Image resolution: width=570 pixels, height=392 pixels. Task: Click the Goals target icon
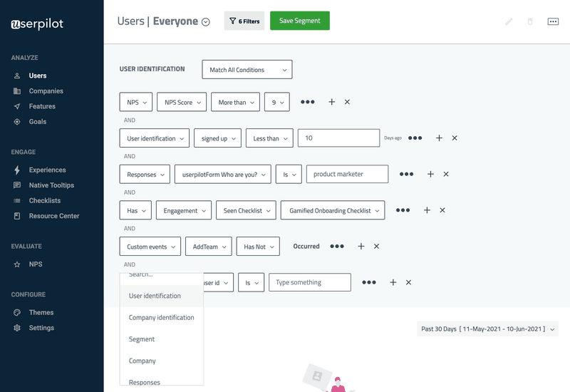pyautogui.click(x=16, y=122)
